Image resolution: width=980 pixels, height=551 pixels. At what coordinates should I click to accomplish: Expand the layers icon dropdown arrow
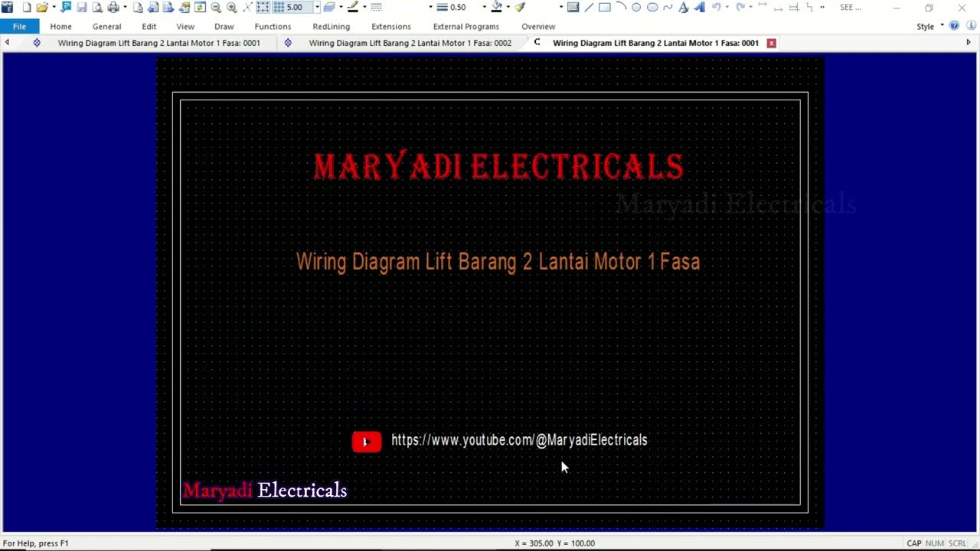click(341, 7)
